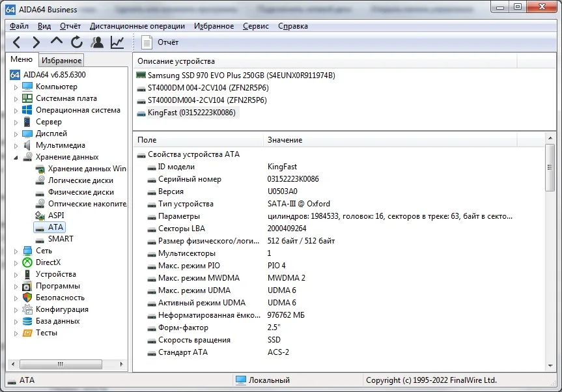This screenshot has height=392, width=562.
Task: Open the Сервис menu
Action: (255, 26)
